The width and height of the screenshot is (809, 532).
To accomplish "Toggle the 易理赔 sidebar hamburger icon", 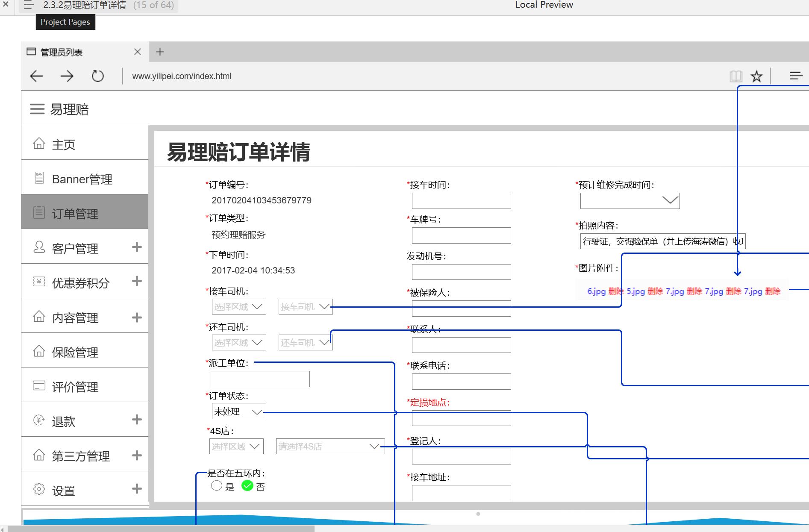I will [x=37, y=109].
